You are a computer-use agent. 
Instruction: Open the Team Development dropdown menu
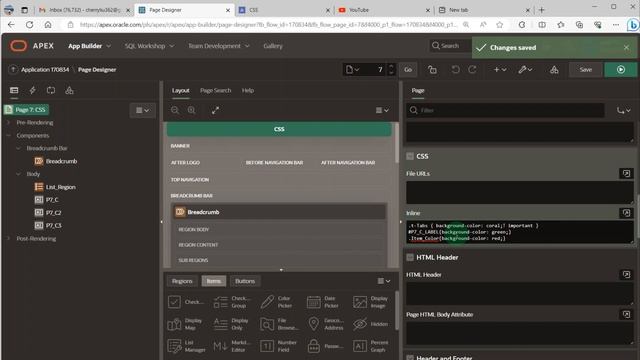(x=219, y=46)
